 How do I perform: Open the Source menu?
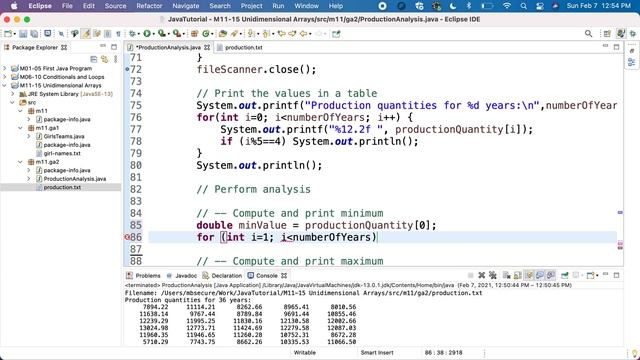click(116, 6)
